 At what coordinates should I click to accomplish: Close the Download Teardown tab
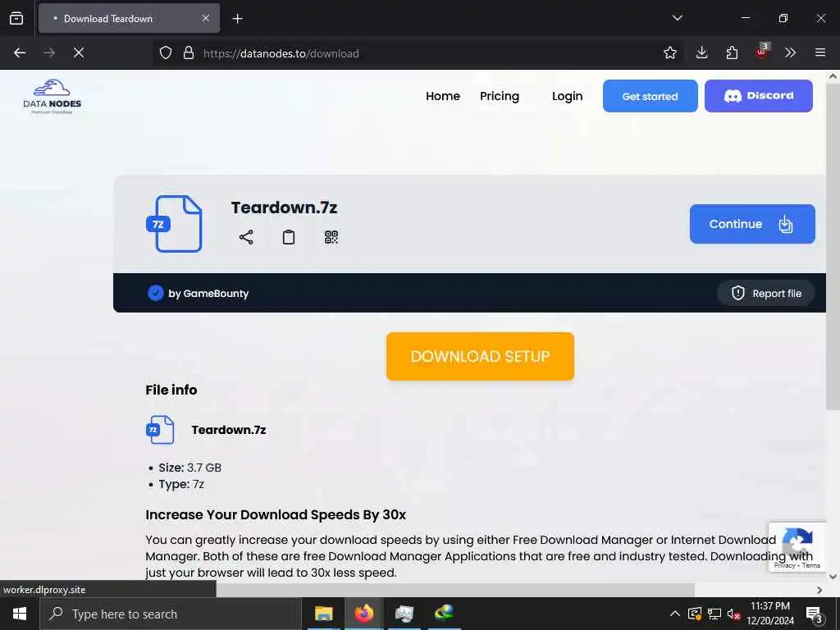tap(206, 18)
